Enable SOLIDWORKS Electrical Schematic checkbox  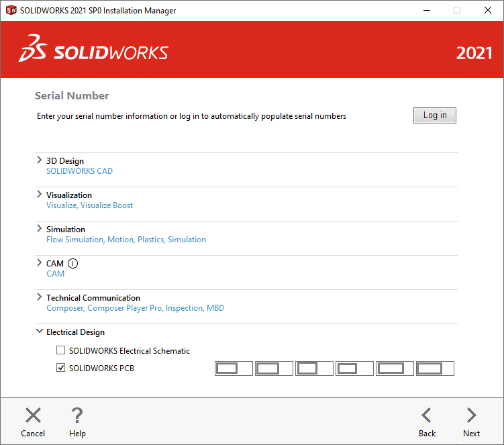coord(61,350)
